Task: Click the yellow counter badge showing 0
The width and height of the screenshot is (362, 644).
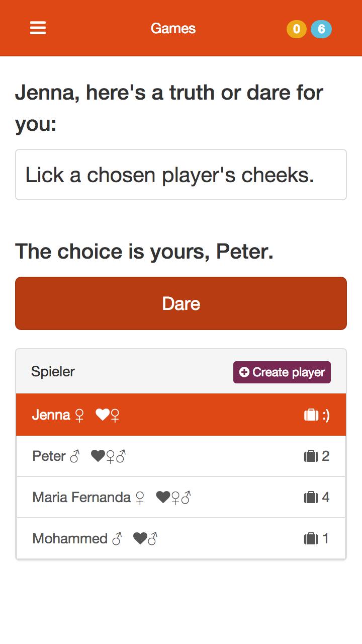Action: (298, 29)
